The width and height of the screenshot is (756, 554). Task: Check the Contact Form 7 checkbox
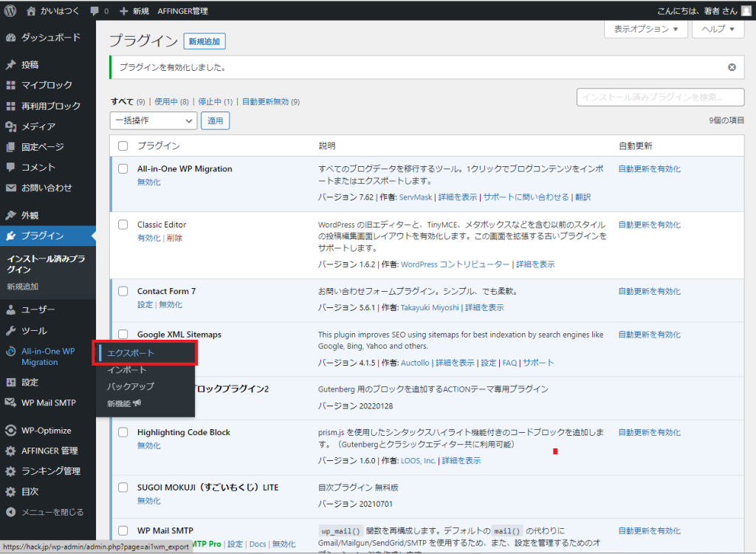click(x=123, y=291)
